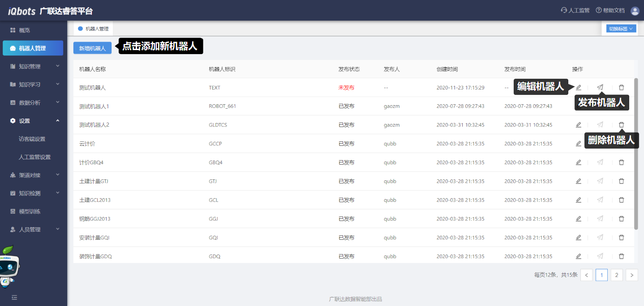Collapse the 设置 sidebar section
Screen dimensions: 644x306
tap(34, 121)
